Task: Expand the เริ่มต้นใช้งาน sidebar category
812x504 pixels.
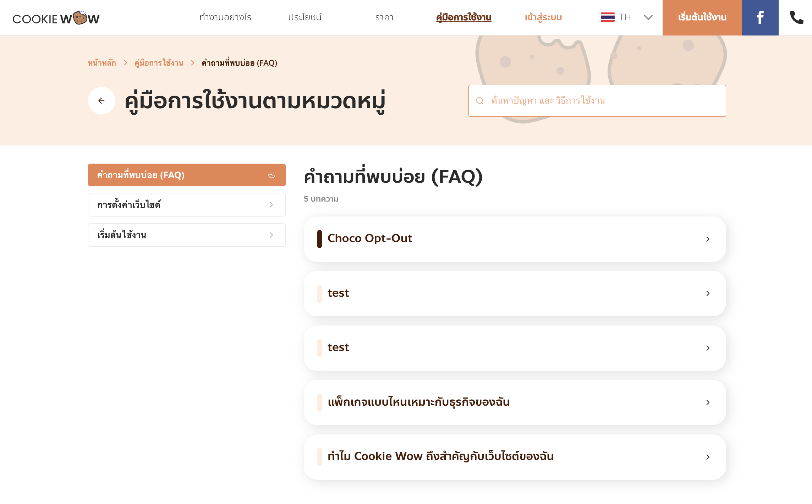Action: [187, 235]
